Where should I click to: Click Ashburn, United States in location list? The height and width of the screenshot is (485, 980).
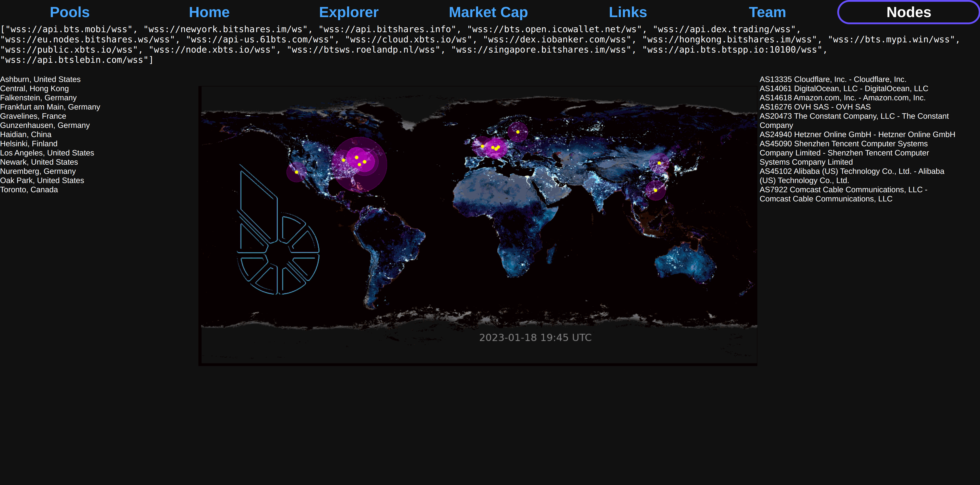[40, 79]
